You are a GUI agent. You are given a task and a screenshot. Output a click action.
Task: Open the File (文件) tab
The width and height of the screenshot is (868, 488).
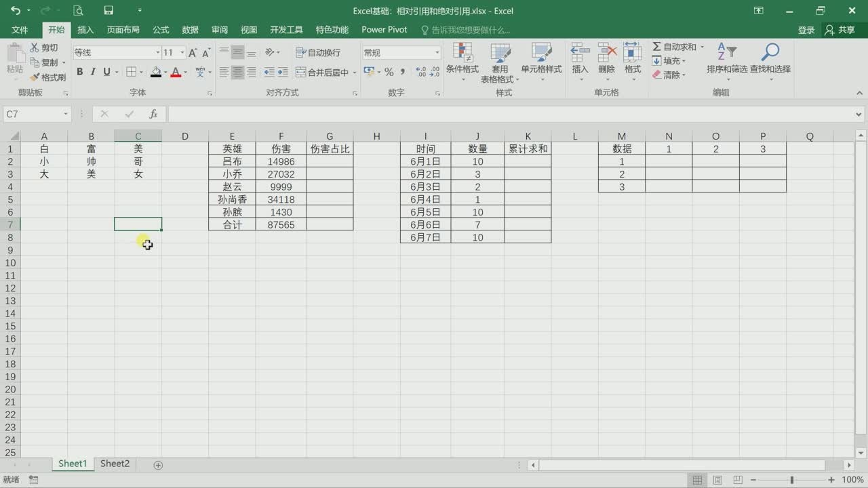coord(20,30)
